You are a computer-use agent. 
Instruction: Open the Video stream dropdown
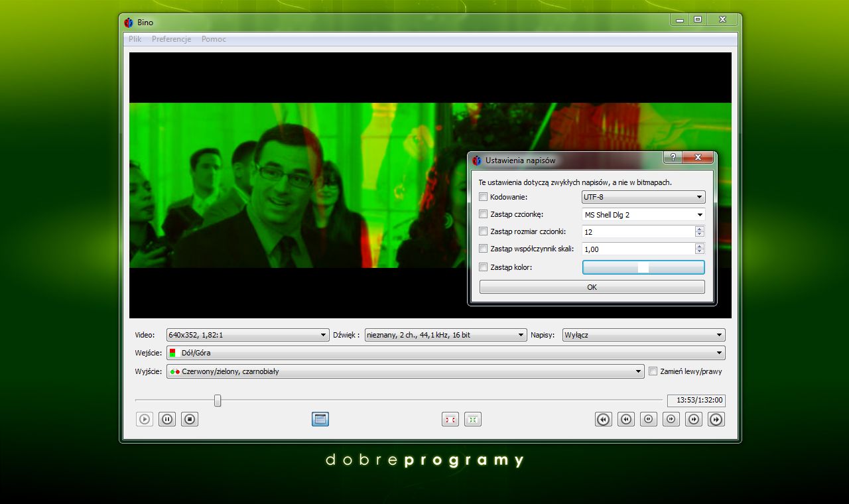coord(247,335)
